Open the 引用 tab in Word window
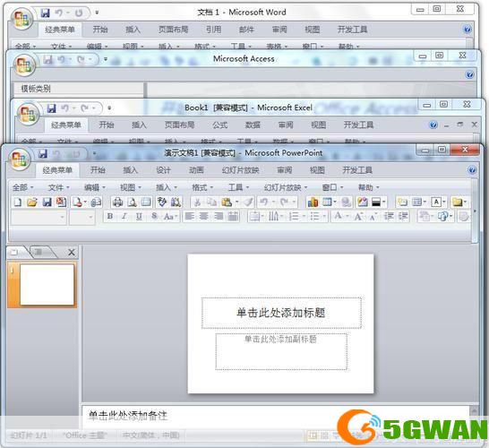 click(x=214, y=30)
